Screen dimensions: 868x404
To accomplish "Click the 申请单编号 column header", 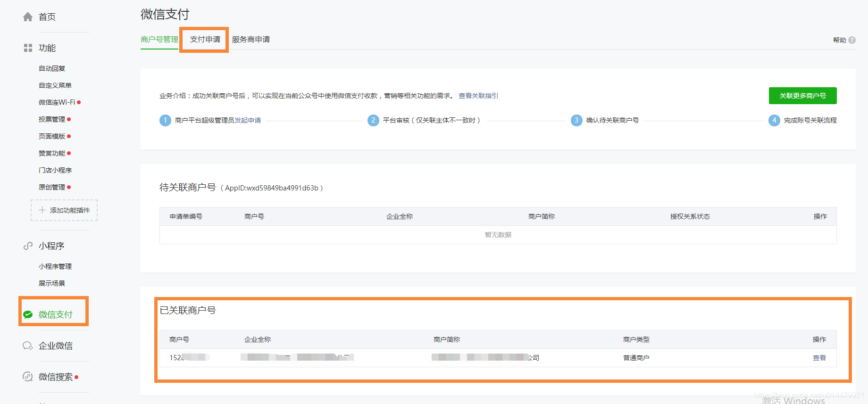I will [186, 216].
